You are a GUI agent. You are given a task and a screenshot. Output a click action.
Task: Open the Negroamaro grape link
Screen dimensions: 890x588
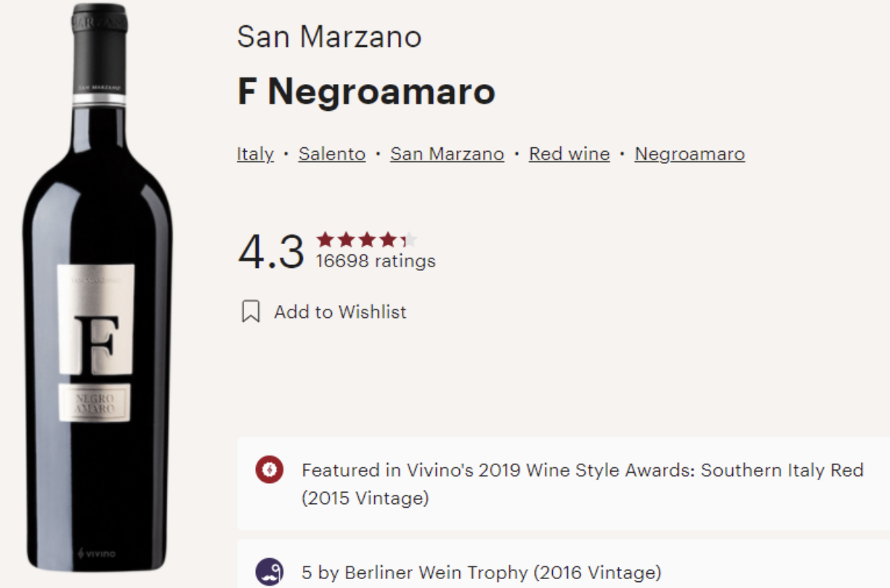point(690,154)
